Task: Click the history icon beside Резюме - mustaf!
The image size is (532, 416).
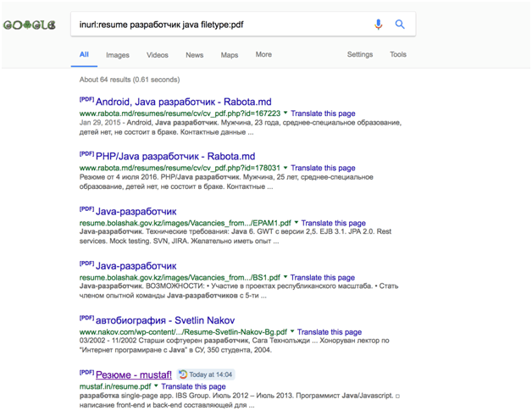Action: 183,374
